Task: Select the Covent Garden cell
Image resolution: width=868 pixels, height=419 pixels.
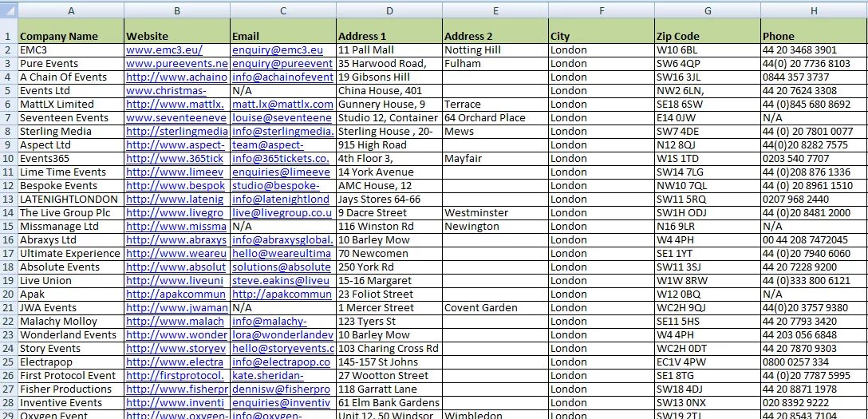Action: coord(495,308)
